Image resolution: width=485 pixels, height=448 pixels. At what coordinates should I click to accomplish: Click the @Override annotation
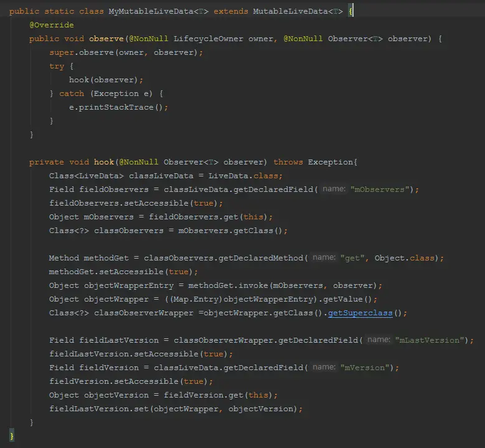[x=52, y=25]
